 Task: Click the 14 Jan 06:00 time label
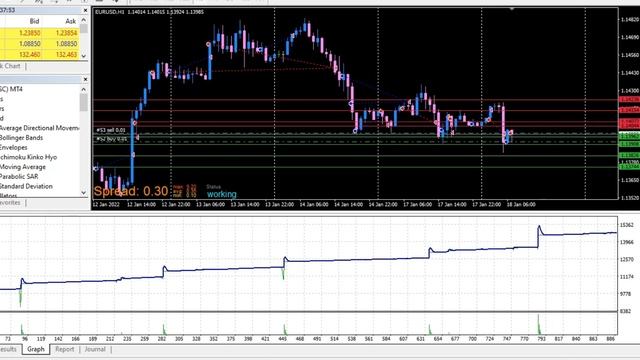(x=314, y=204)
